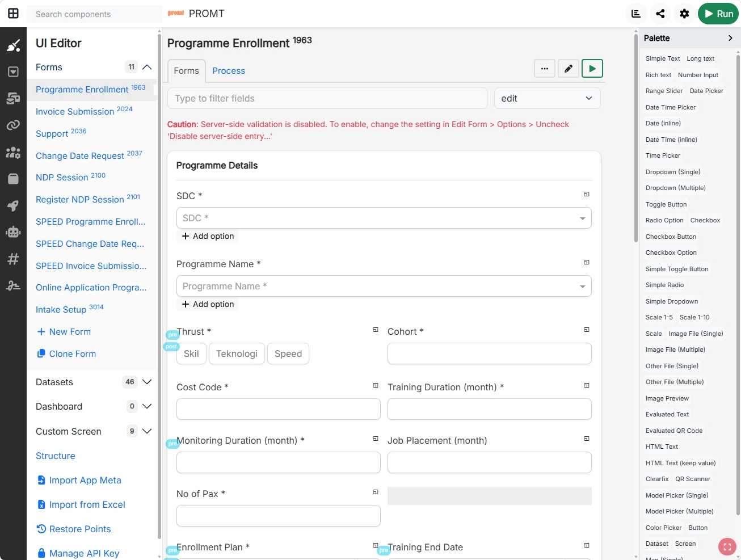The width and height of the screenshot is (741, 560).
Task: Open Intake Setup 3014 form
Action: point(70,309)
